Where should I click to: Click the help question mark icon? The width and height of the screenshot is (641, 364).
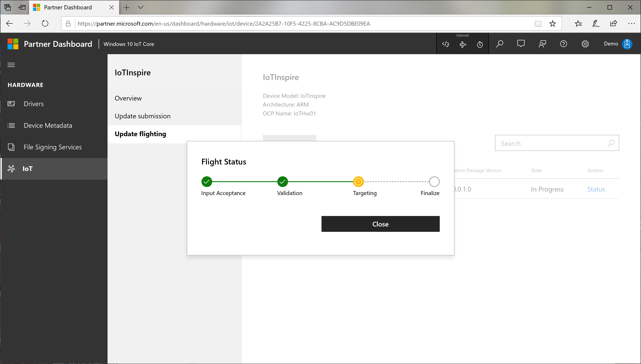[564, 43]
